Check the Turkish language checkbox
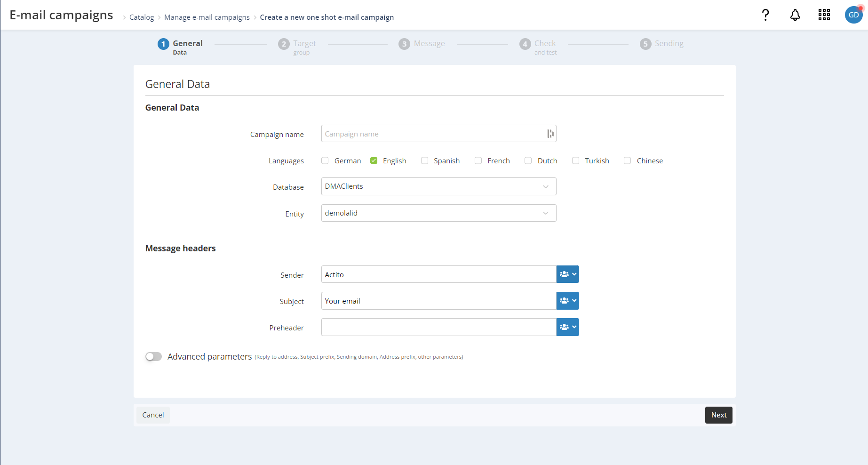 pyautogui.click(x=576, y=160)
